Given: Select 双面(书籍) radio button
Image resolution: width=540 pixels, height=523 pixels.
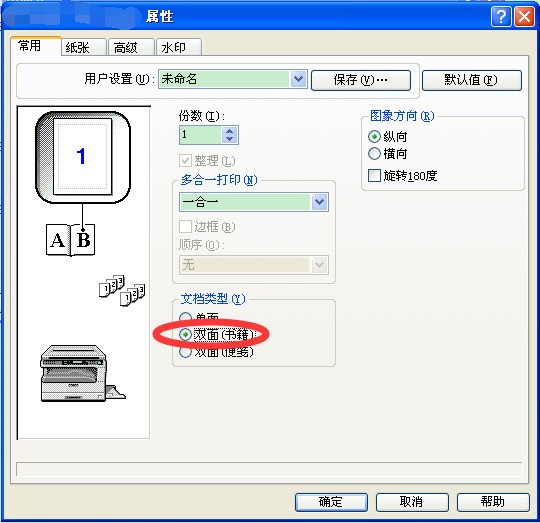Looking at the screenshot, I should coord(185,334).
